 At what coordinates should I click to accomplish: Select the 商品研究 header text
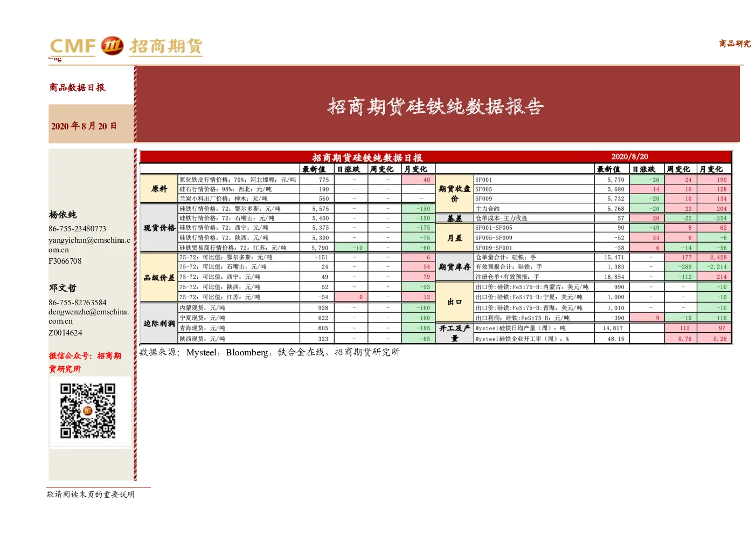735,44
